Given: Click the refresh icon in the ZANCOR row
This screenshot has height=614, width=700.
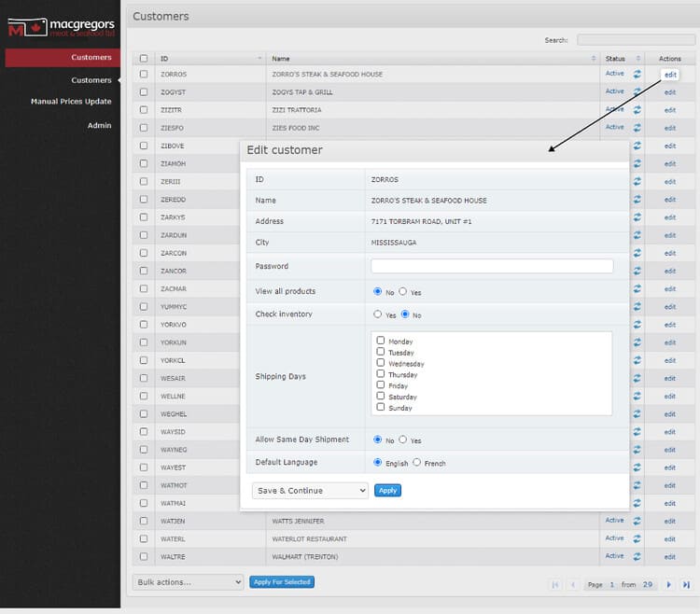Looking at the screenshot, I should (637, 271).
